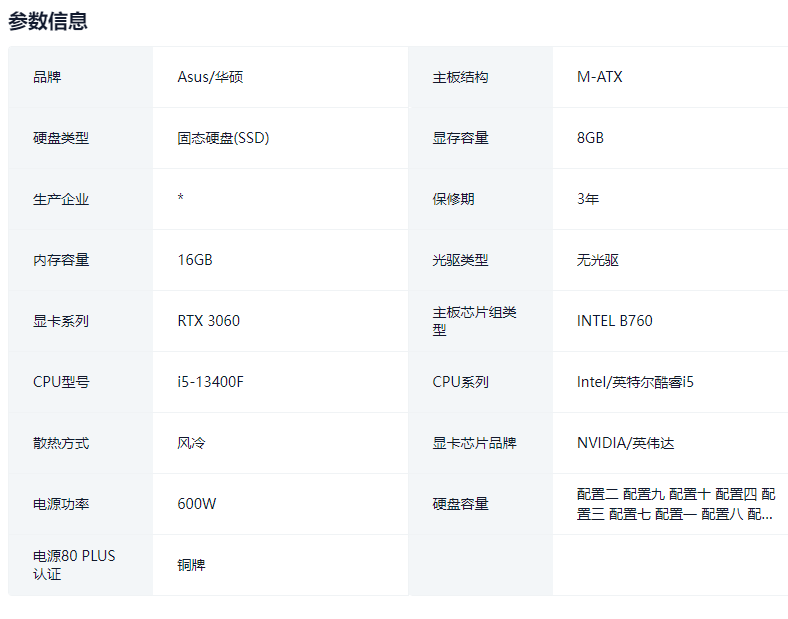
Task: Click the 参数信息 section heading
Action: click(x=48, y=21)
